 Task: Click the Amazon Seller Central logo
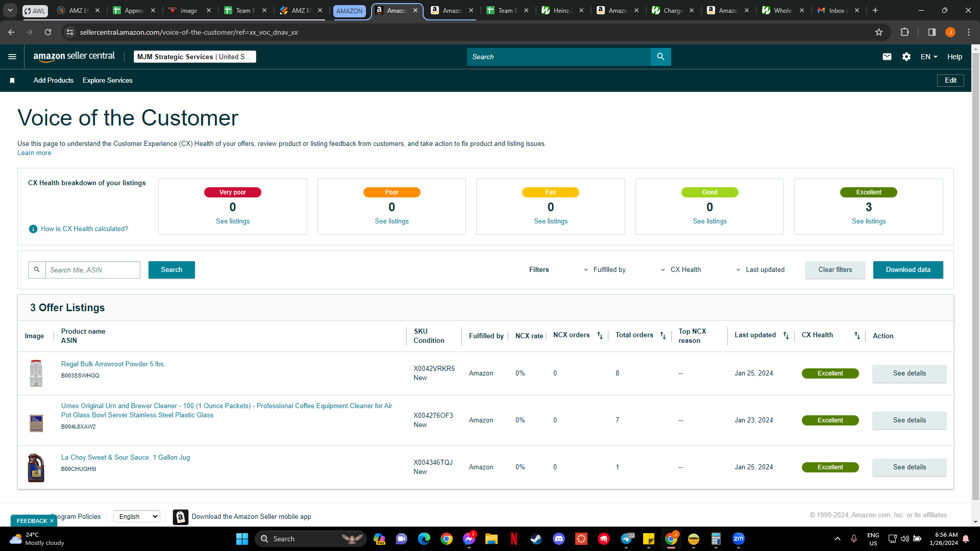coord(74,57)
